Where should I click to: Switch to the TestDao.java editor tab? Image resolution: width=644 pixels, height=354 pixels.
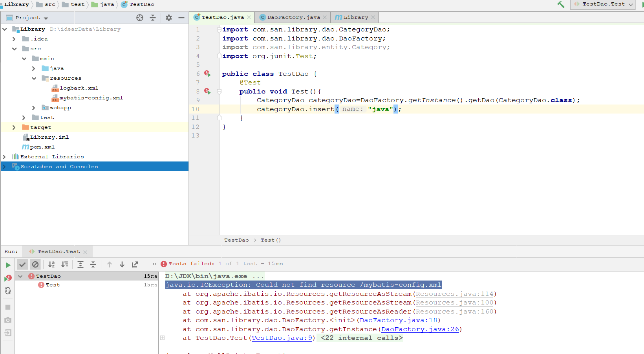tap(222, 17)
